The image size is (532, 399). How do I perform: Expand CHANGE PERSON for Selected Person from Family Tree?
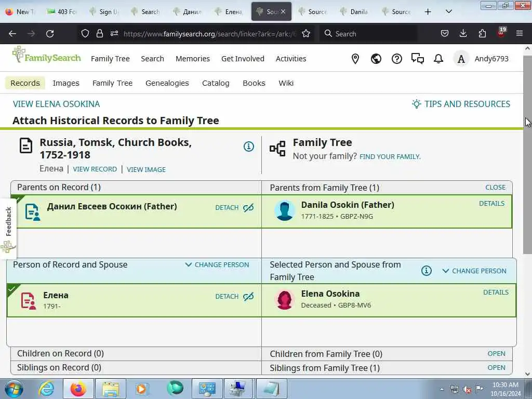[x=474, y=271]
